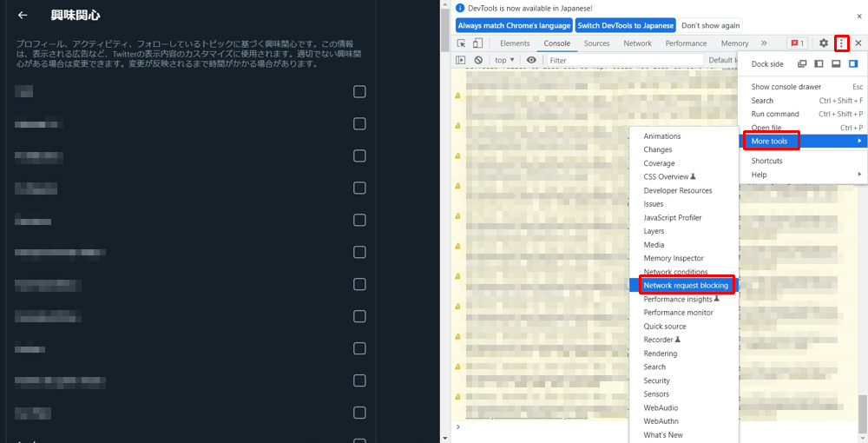Screen dimensions: 868x443
Task: Open the top JavaScript context dropdown
Action: (504, 60)
